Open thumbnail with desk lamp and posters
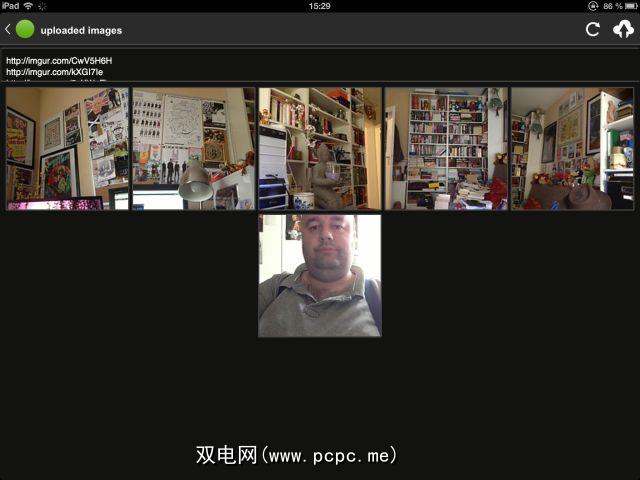Image resolution: width=640 pixels, height=480 pixels. [x=194, y=149]
